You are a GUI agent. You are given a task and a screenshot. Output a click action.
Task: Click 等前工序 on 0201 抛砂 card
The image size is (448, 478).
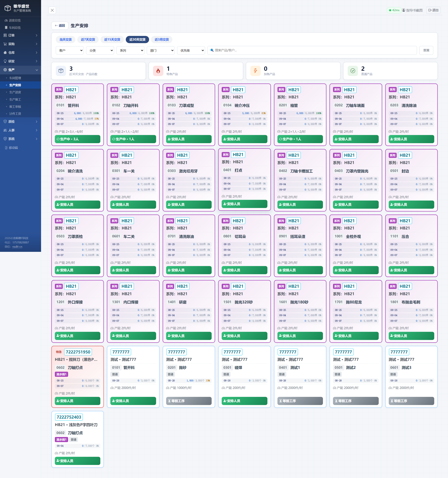(x=189, y=401)
